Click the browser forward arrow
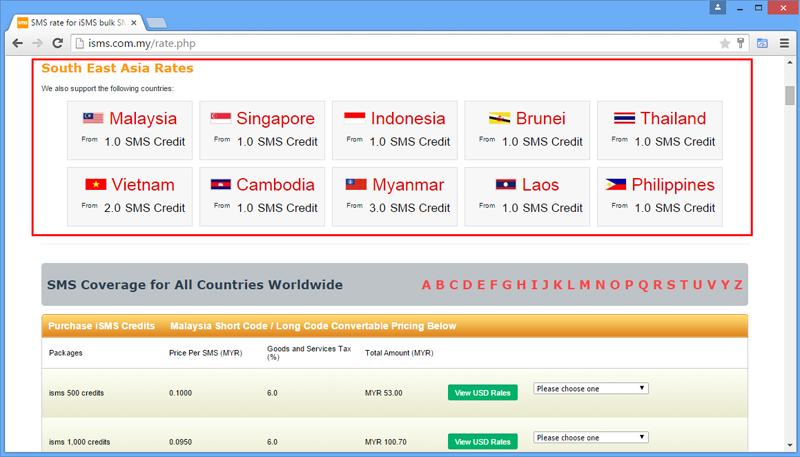 (37, 43)
